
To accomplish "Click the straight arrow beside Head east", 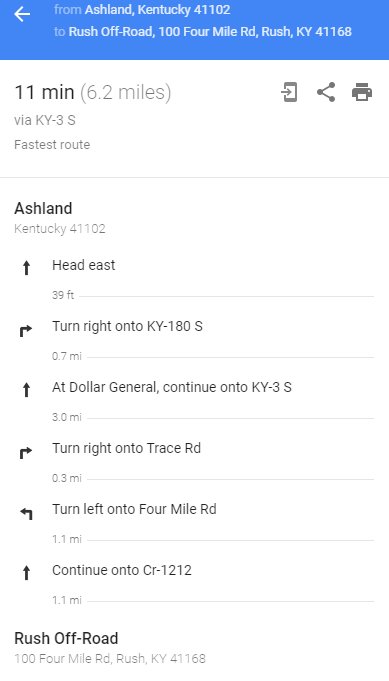I will point(26,268).
